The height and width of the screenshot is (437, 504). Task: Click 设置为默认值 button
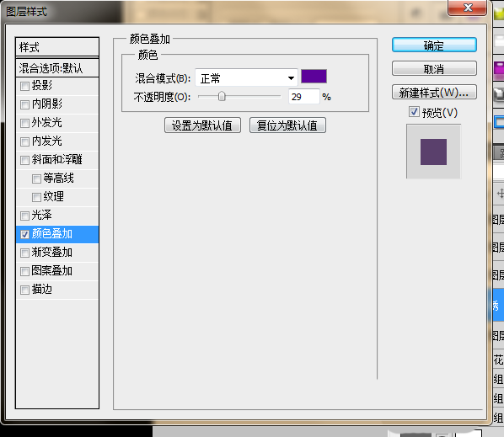[x=202, y=125]
